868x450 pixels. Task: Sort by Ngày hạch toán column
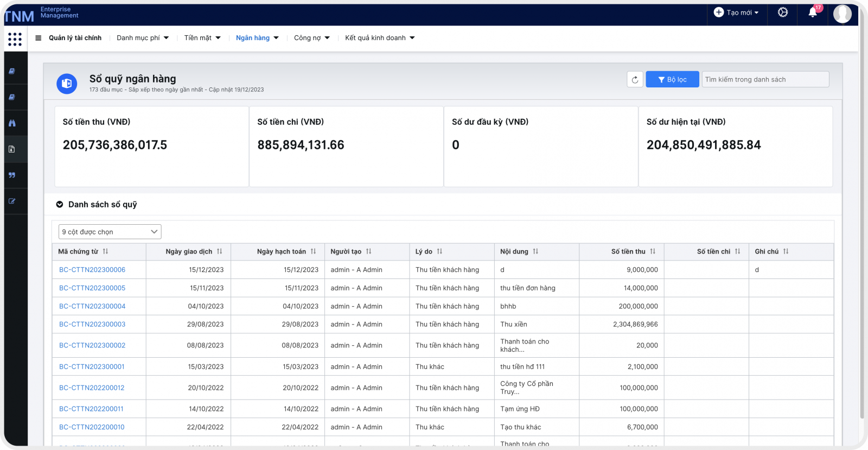(x=313, y=251)
